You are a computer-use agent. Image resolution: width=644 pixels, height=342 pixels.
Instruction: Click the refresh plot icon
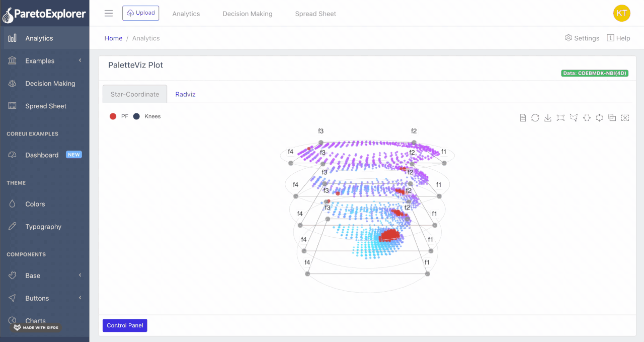point(535,118)
